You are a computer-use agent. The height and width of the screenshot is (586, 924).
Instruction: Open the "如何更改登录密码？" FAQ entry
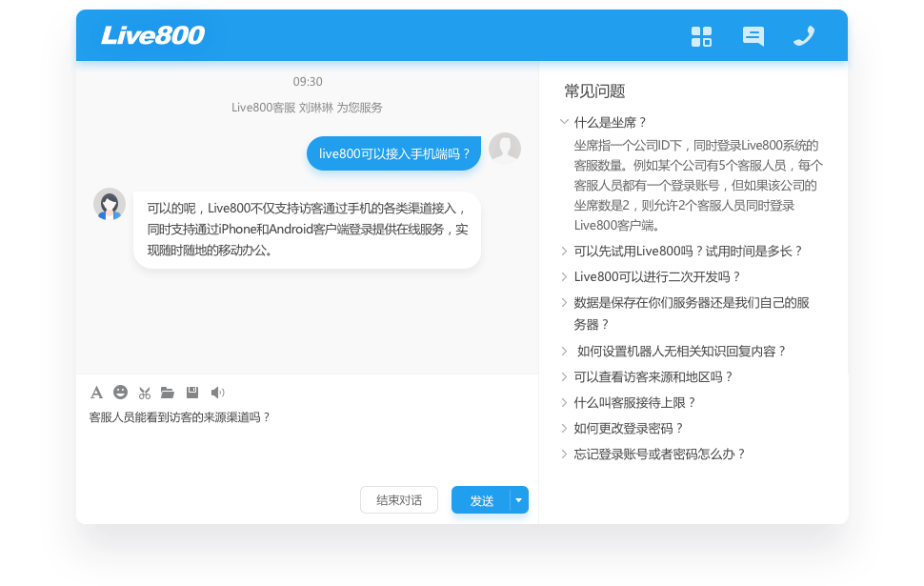631,428
